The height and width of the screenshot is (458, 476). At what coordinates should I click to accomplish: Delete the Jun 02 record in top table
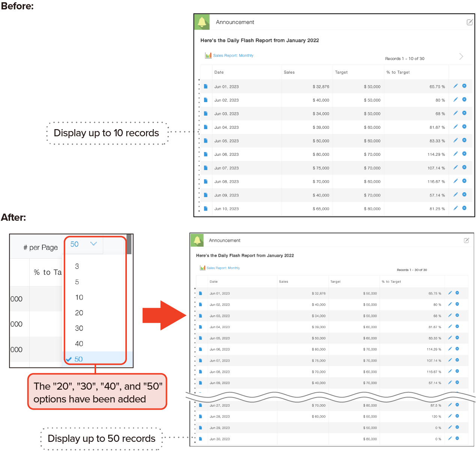pos(464,99)
